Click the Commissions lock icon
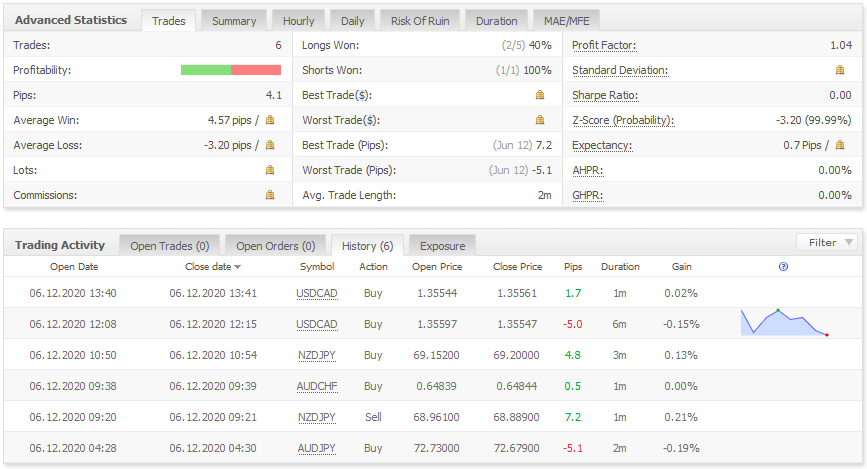 269,195
